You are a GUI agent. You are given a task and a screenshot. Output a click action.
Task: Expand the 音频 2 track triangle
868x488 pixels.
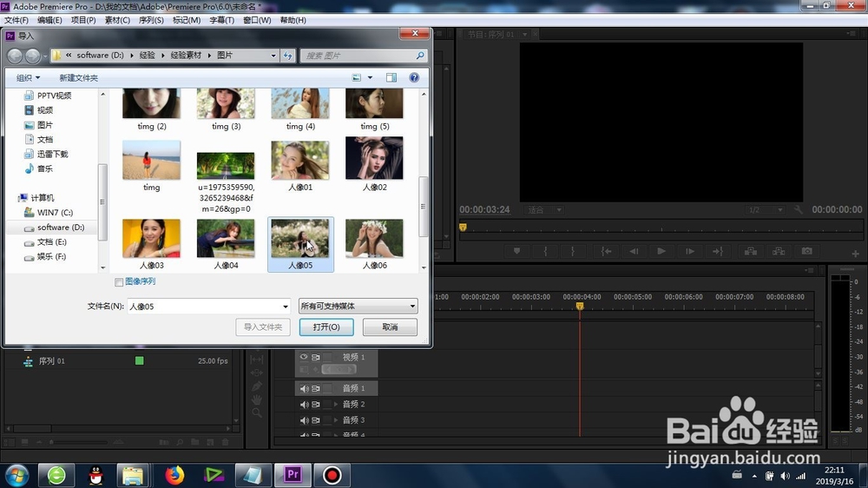click(335, 405)
